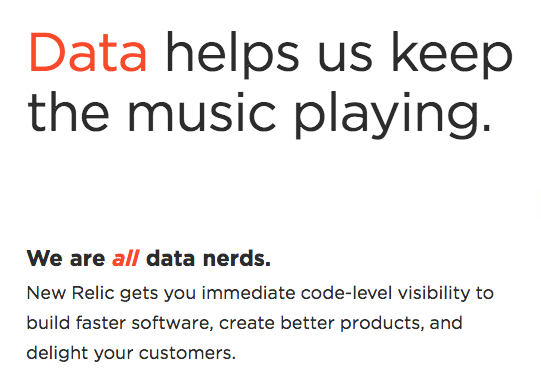Click the word "immediate" in the paragraph
Image resolution: width=541 pixels, height=387 pixels.
(x=248, y=293)
